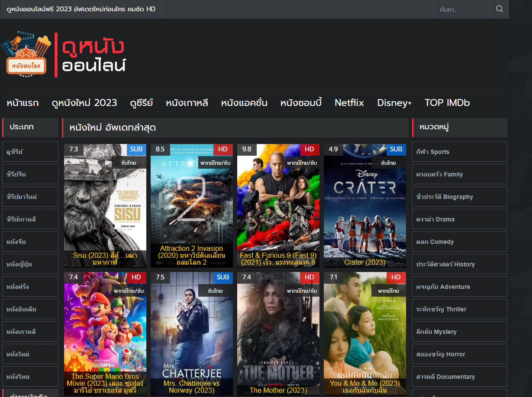Click the search magnifier icon

click(x=499, y=9)
